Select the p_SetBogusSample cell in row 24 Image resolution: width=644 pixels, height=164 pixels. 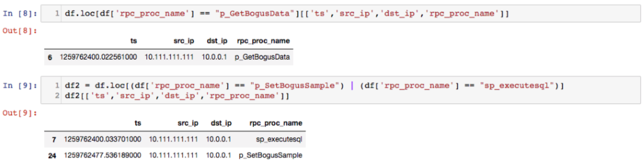pyautogui.click(x=271, y=155)
